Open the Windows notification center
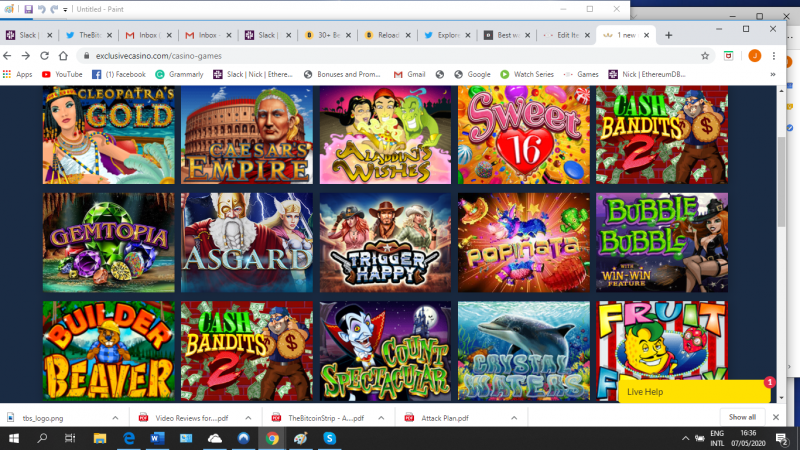 click(781, 438)
